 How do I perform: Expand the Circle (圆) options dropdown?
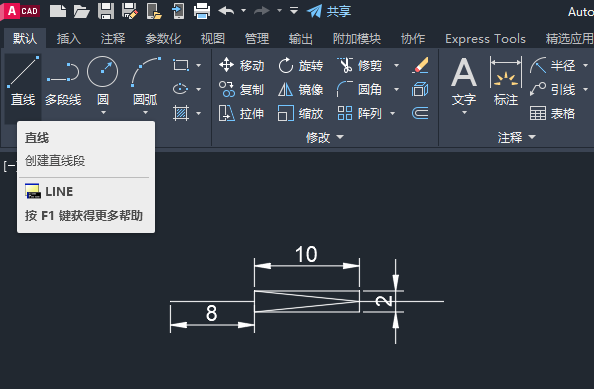(103, 113)
